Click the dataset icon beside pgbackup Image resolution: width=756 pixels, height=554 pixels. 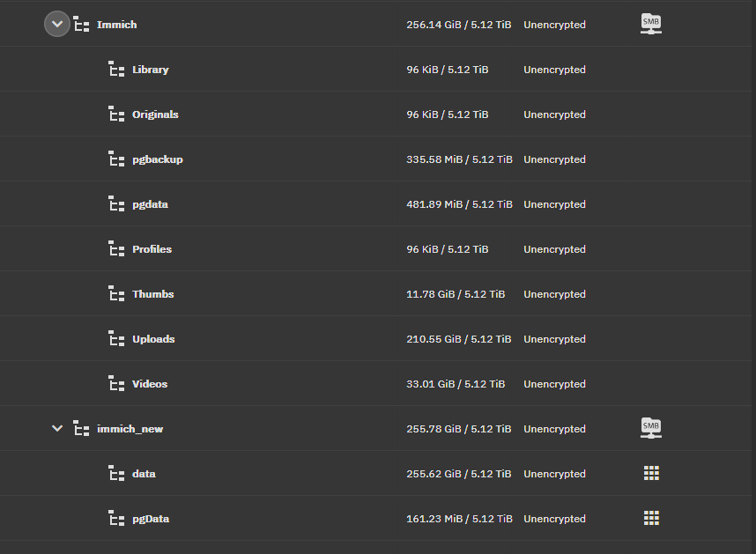coord(116,159)
